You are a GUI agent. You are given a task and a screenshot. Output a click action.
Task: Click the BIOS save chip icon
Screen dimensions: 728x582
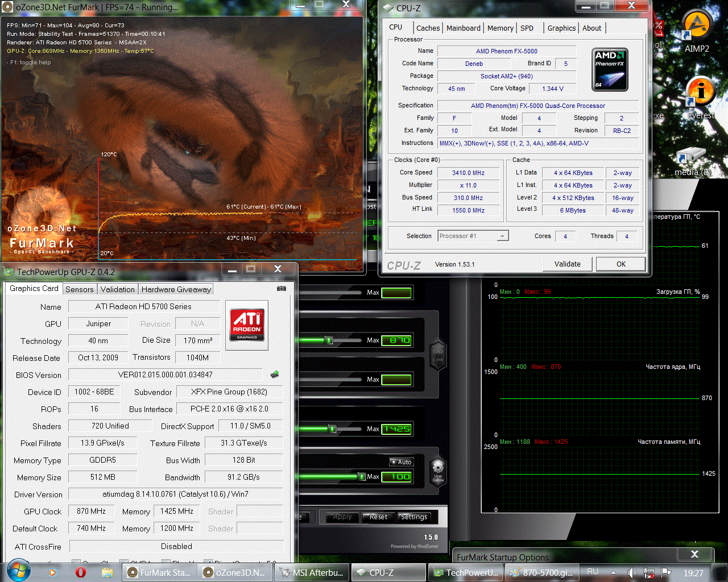click(x=275, y=374)
